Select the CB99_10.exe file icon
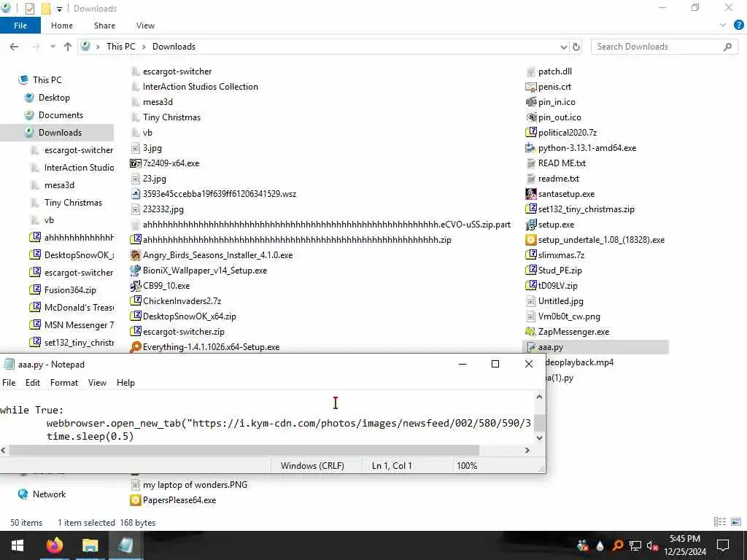This screenshot has width=747, height=560. (x=136, y=286)
